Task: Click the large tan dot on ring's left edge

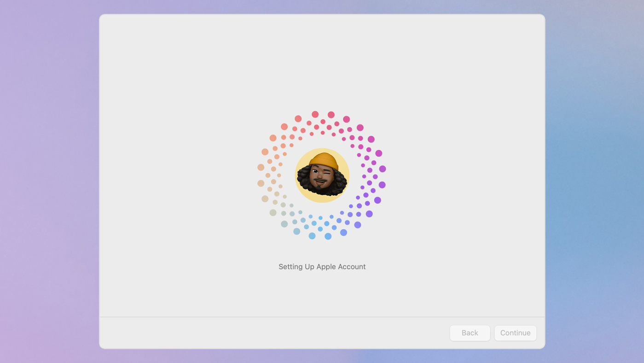Action: [x=261, y=167]
